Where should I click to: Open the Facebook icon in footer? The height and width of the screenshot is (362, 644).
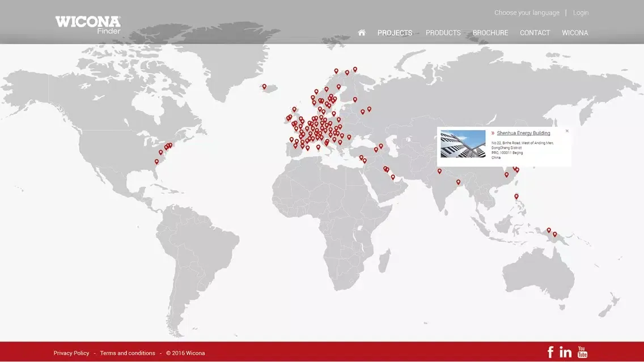[550, 352]
